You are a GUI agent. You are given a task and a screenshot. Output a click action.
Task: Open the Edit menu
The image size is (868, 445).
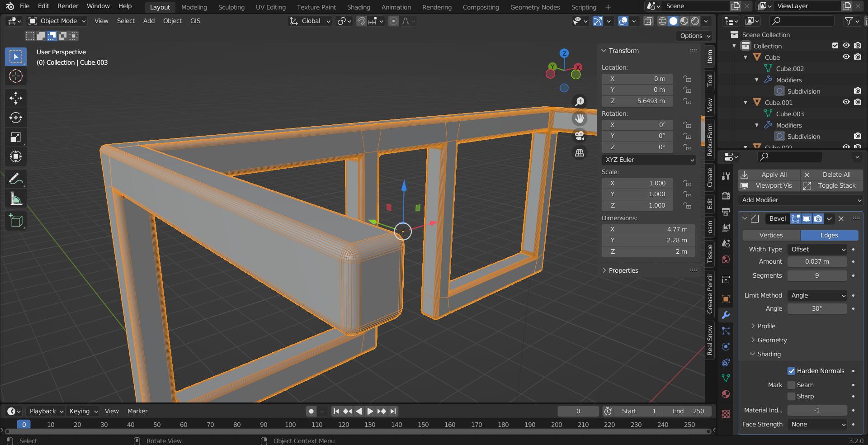coord(43,6)
